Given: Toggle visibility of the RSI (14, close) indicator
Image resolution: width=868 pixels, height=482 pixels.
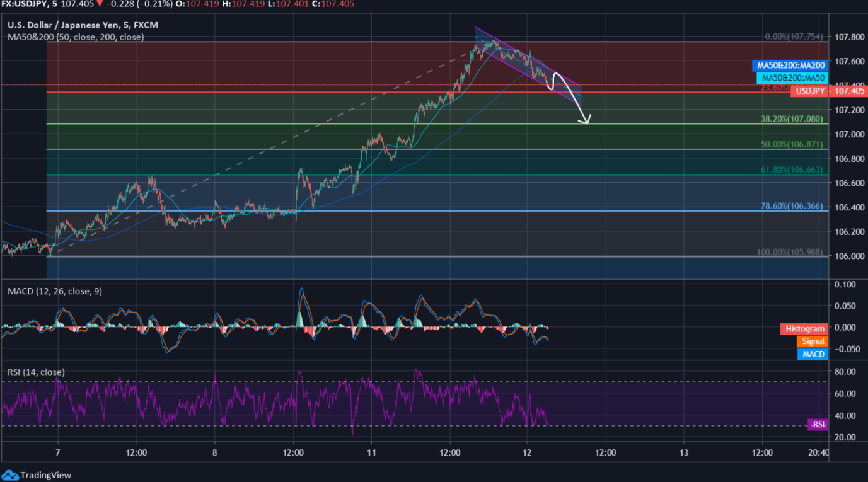Looking at the screenshot, I should [x=35, y=372].
